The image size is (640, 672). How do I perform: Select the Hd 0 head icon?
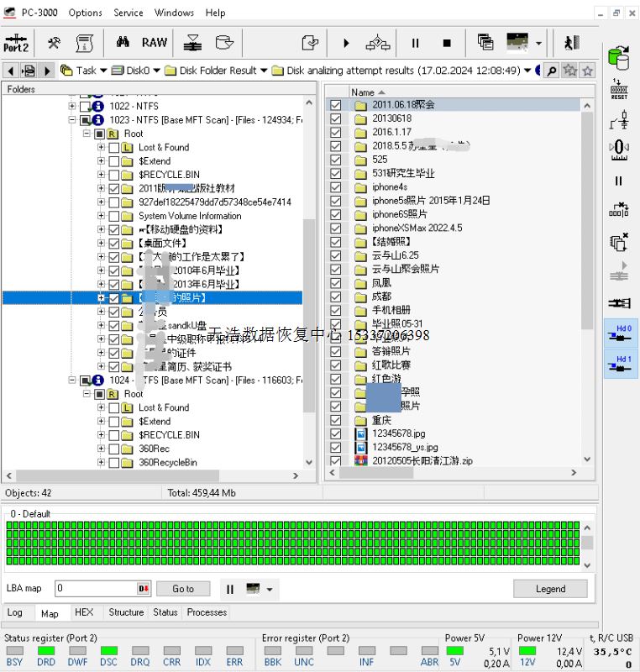[620, 333]
